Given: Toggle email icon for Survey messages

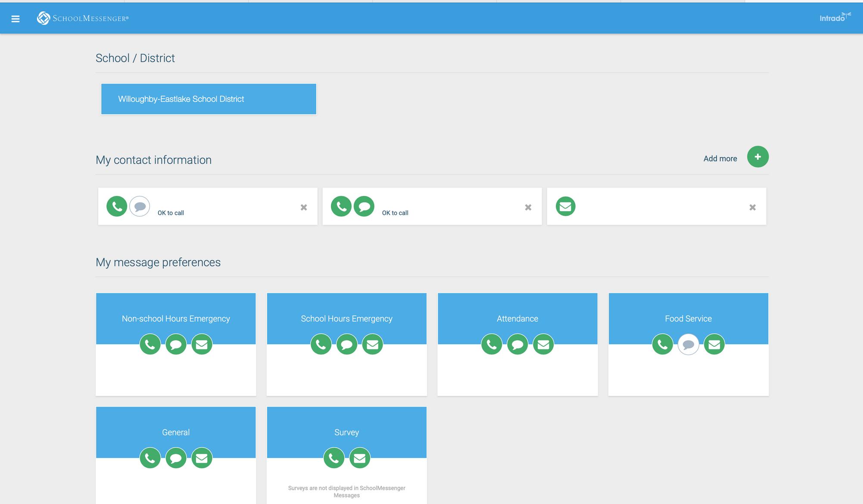Looking at the screenshot, I should click(359, 458).
